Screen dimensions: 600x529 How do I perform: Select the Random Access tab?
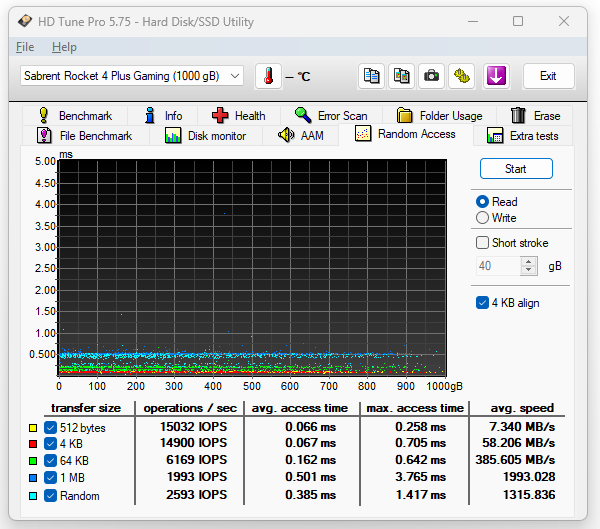tap(406, 134)
